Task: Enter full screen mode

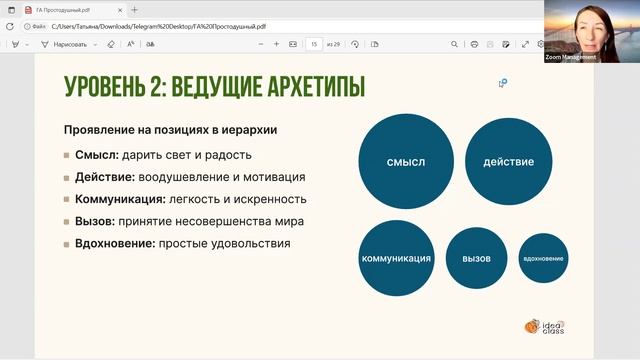Action: [x=525, y=44]
